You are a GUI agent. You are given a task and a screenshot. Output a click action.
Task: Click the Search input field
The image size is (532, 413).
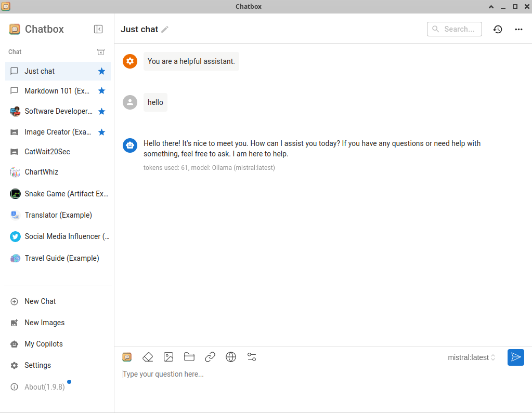pos(459,29)
